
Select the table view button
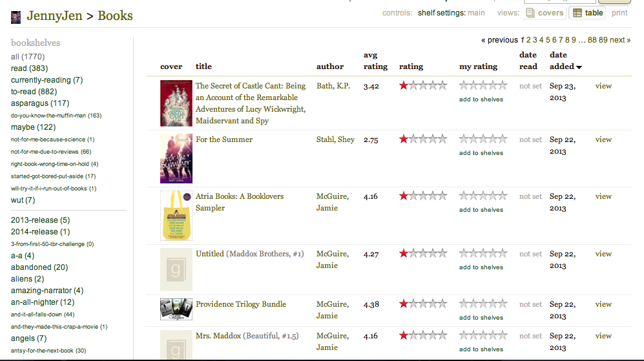[587, 13]
